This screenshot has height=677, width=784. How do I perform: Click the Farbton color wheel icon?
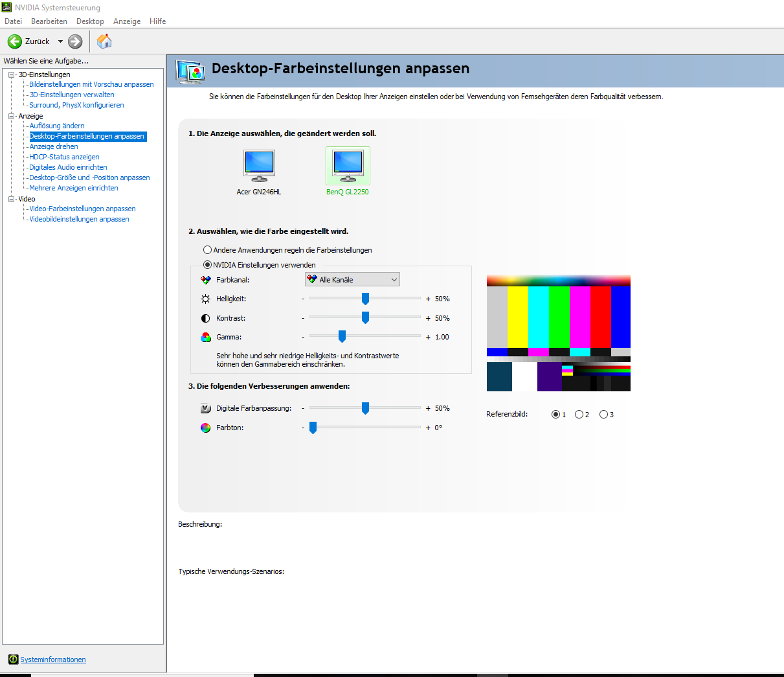click(206, 428)
